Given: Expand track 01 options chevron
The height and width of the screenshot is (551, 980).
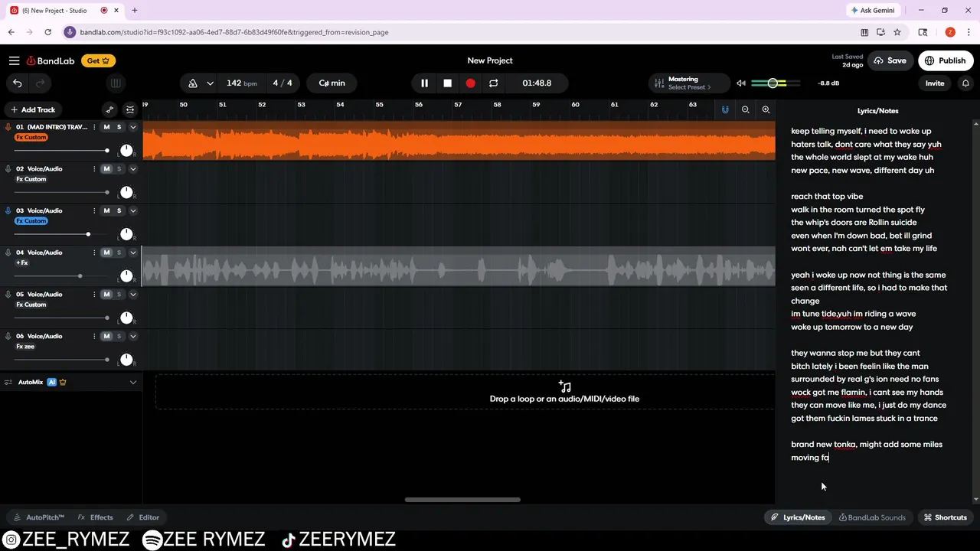Looking at the screenshot, I should (133, 127).
